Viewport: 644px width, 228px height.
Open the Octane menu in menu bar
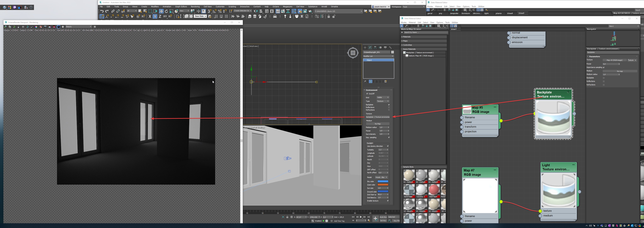pos(275,6)
